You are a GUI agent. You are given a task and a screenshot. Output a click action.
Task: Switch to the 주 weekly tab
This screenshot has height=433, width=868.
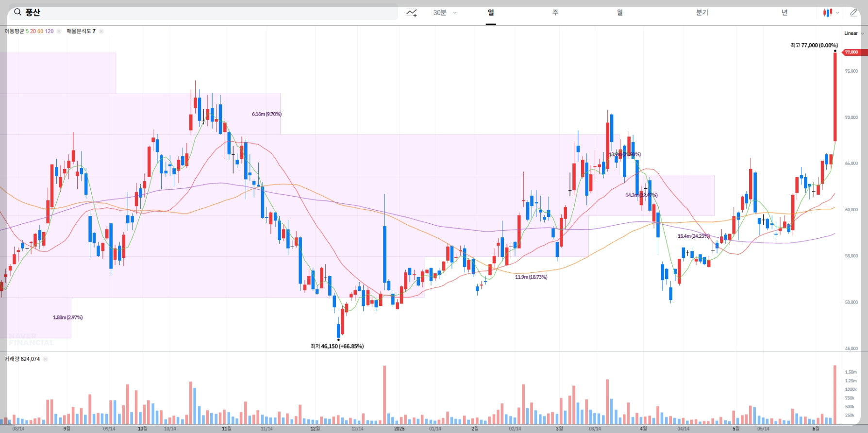(x=555, y=13)
